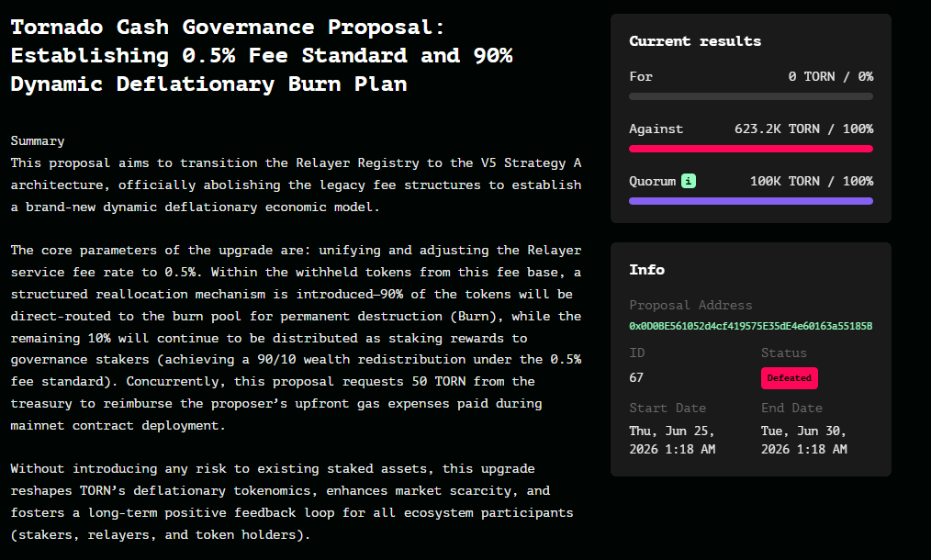Click the paragraph beginning 'This proposal aims to transition'
Screen dimensions: 931x560
296,185
